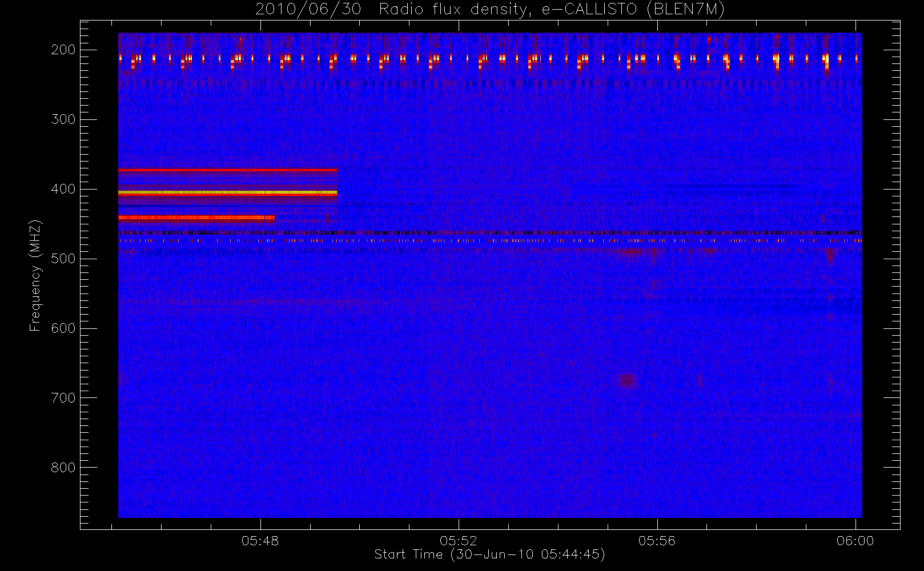Click the 05:48 time tick label
Image resolution: width=924 pixels, height=571 pixels.
coord(260,541)
